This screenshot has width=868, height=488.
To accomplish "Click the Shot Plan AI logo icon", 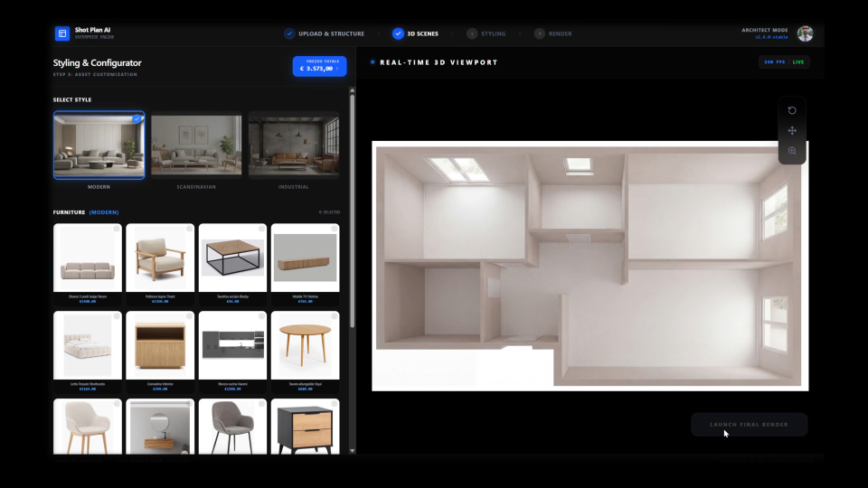I will 62,33.
